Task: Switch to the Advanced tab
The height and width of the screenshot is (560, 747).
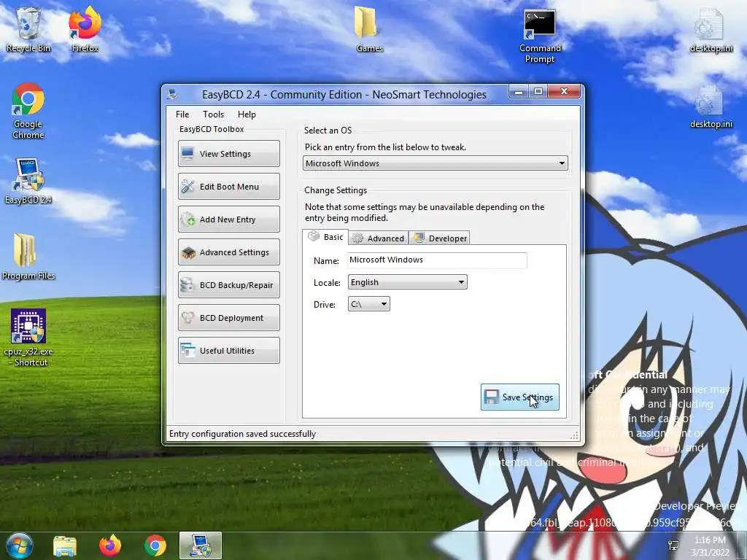Action: [x=379, y=238]
